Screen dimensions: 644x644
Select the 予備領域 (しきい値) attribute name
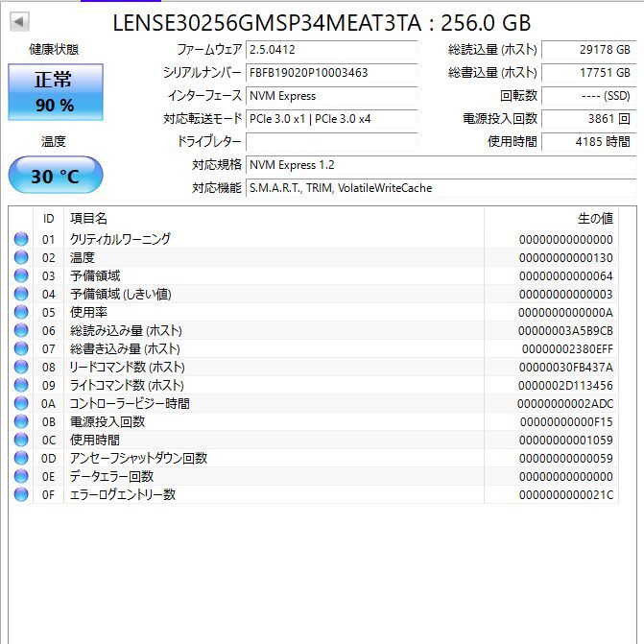[x=120, y=294]
